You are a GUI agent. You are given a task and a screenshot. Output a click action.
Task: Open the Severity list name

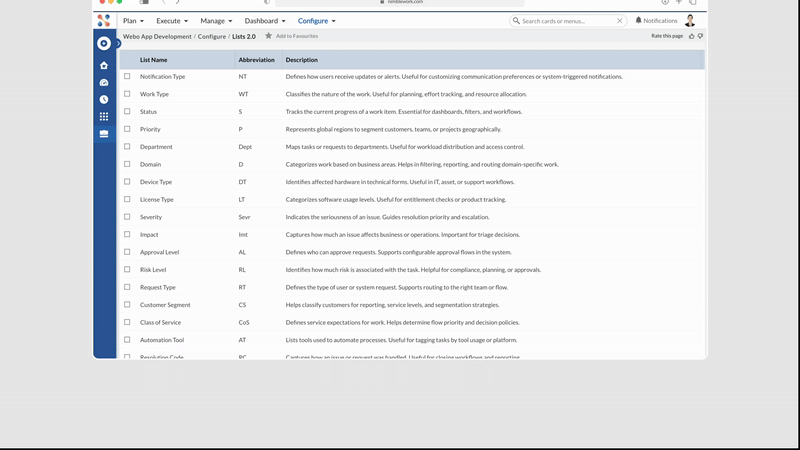click(x=151, y=217)
